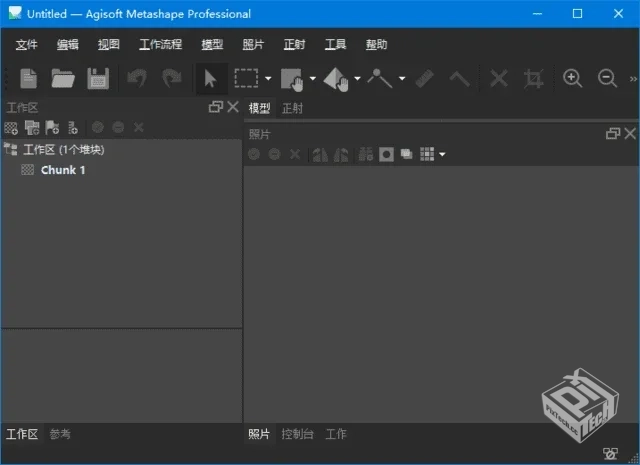The image size is (640, 465).
Task: Open the 视图 menu
Action: 109,44
